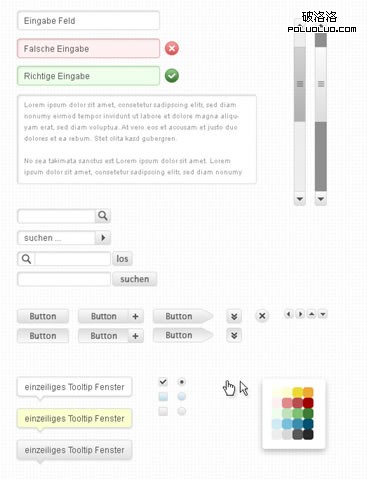Select the yellow tooltip window
Viewport: 367px width, 479px height.
click(74, 419)
